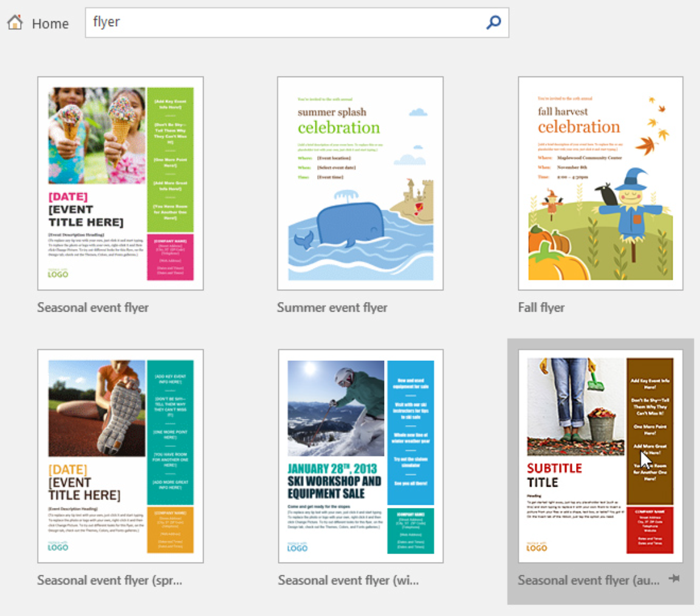Click the "Summer event flyer" caption
The image size is (700, 616).
click(x=332, y=307)
